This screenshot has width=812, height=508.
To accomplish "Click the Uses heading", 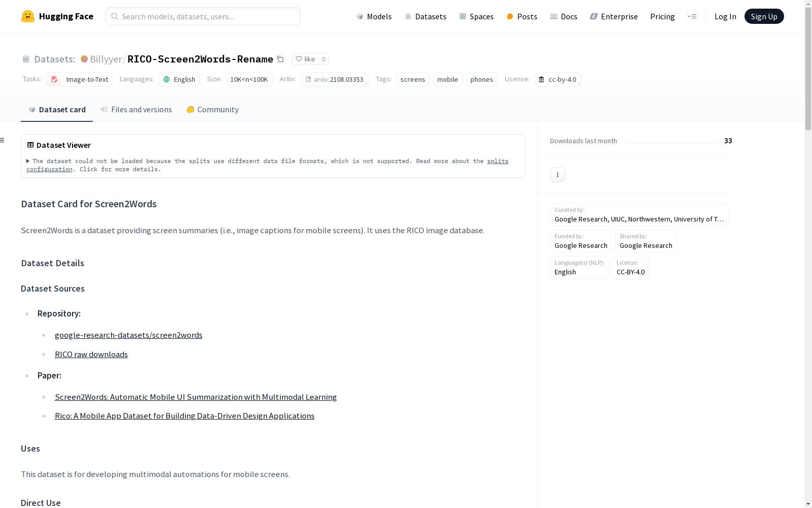I will tap(30, 449).
